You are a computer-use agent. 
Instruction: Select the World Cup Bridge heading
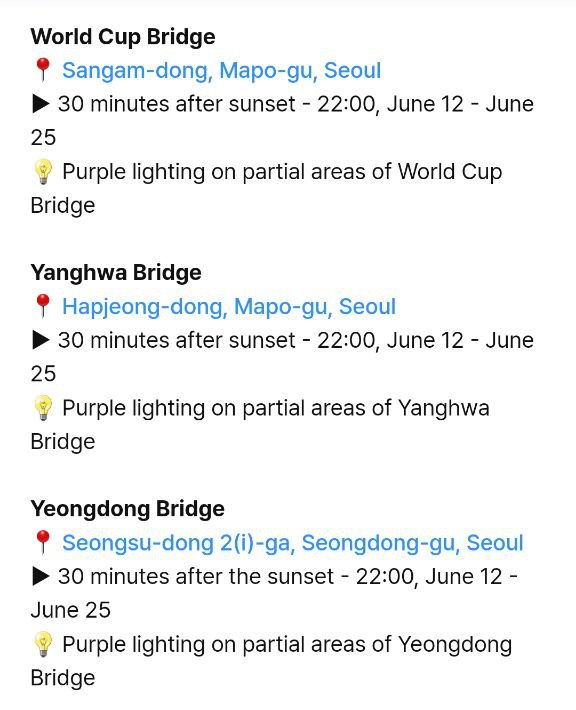(123, 37)
